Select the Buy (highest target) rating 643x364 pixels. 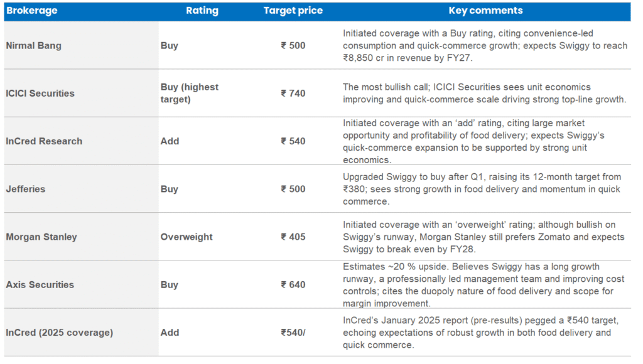pyautogui.click(x=190, y=94)
